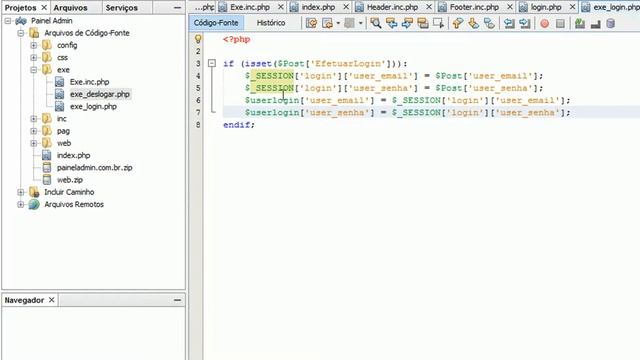Minimize the Projetos panel
The image size is (640, 360).
(x=177, y=7)
